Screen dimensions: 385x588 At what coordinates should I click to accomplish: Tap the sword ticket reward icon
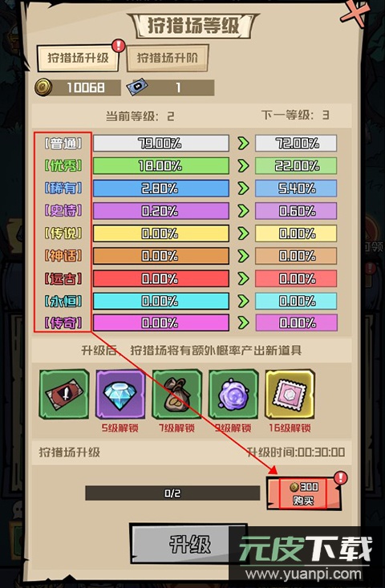(x=64, y=394)
